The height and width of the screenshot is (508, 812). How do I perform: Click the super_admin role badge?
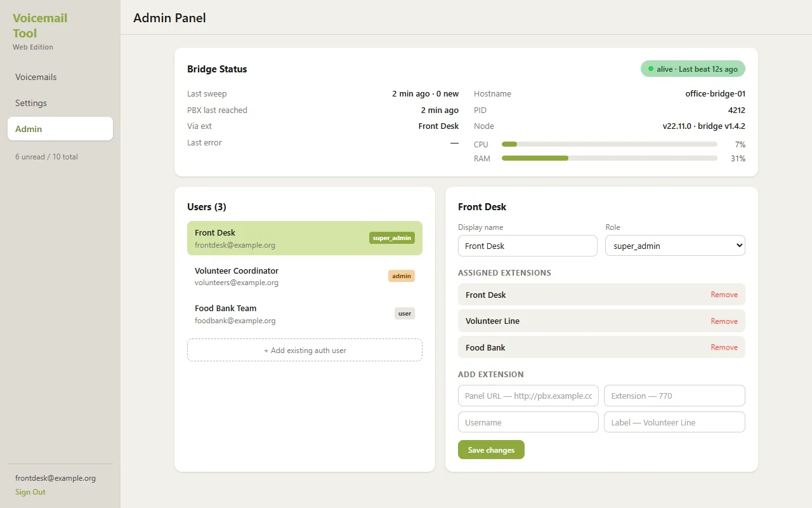point(392,238)
